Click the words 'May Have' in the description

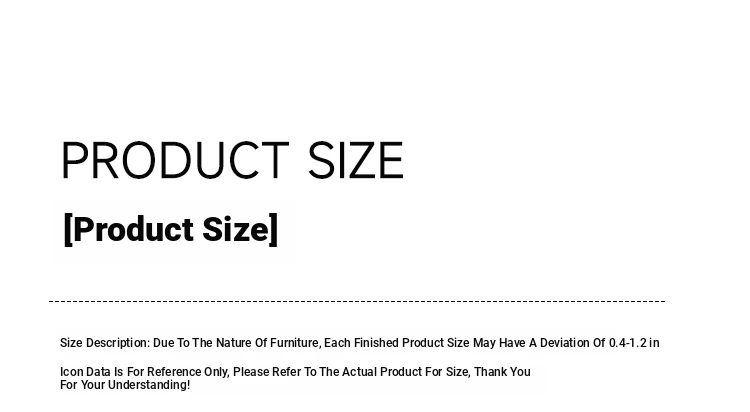[x=499, y=343]
